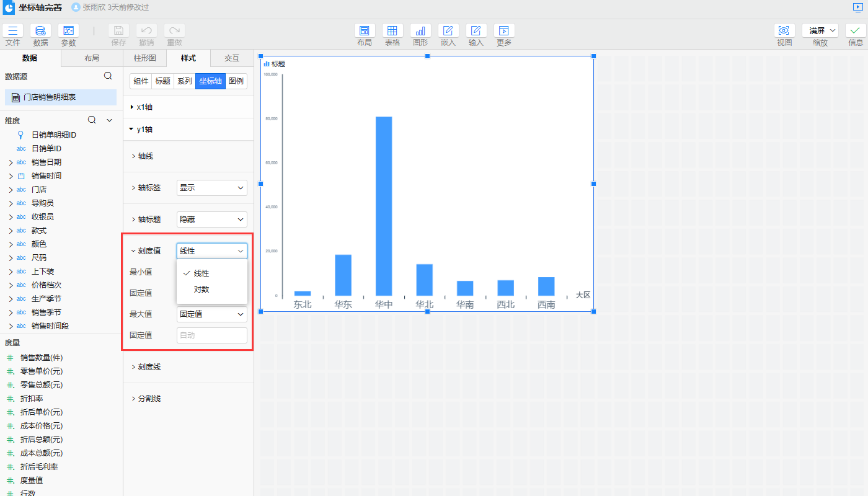The height and width of the screenshot is (496, 868).
Task: Search the data source with magnifier
Action: tap(108, 76)
